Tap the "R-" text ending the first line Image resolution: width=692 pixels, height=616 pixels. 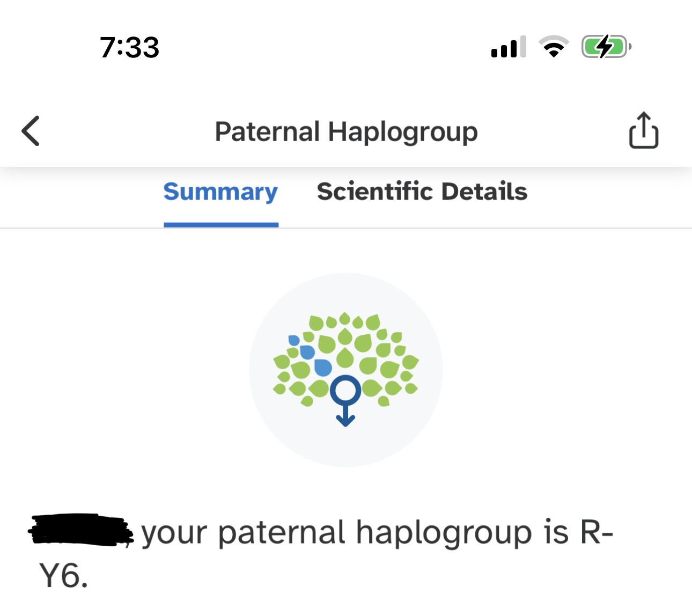coord(596,532)
